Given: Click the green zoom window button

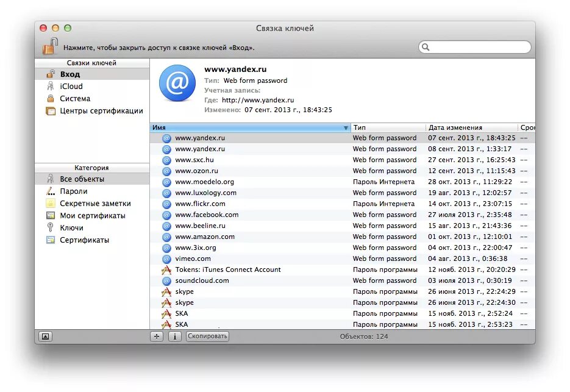Looking at the screenshot, I should 68,28.
